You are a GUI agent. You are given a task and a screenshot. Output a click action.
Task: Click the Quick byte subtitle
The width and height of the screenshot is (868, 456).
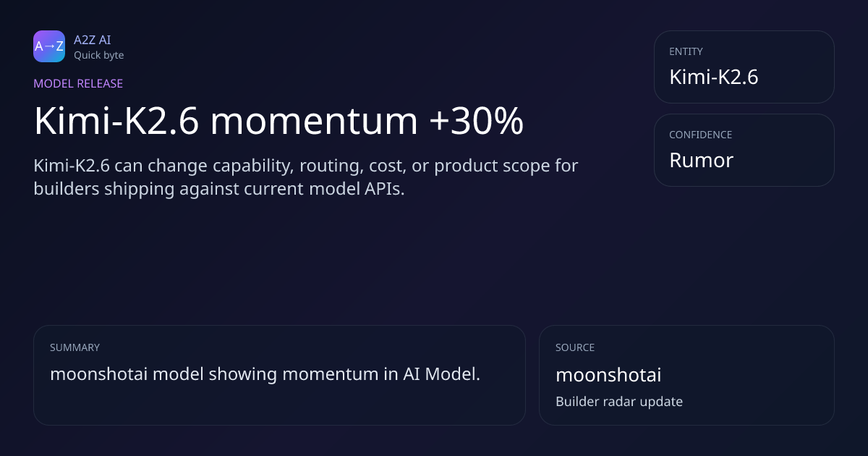click(98, 55)
